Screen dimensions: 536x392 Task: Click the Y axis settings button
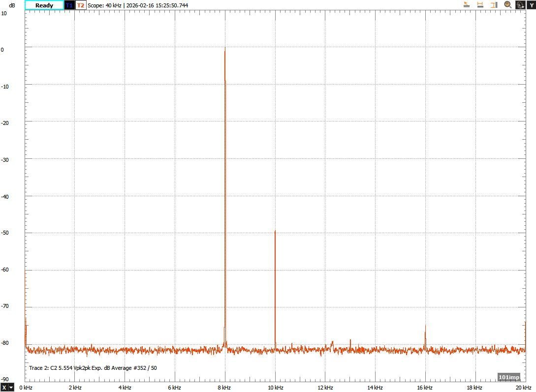[x=531, y=5]
